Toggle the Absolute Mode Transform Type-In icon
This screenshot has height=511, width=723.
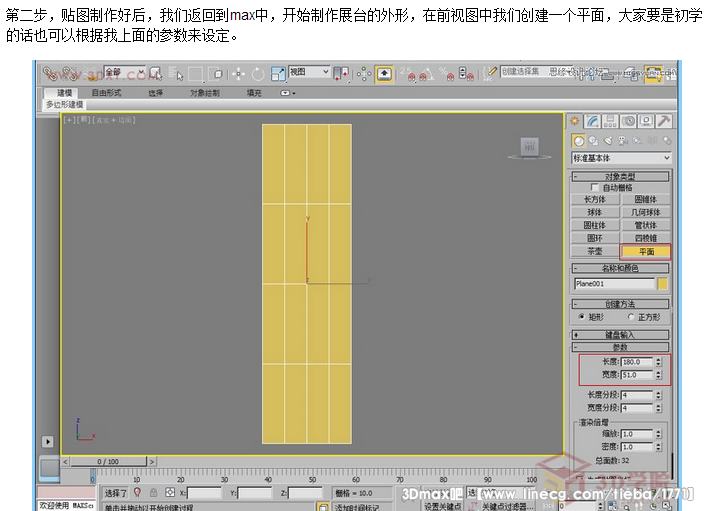tap(170, 492)
